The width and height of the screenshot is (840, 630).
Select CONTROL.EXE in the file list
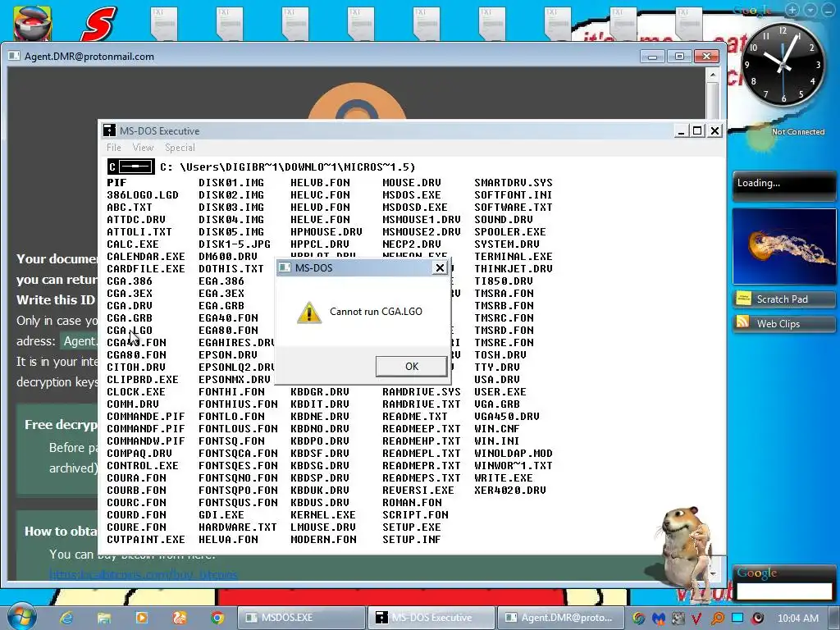click(x=143, y=466)
